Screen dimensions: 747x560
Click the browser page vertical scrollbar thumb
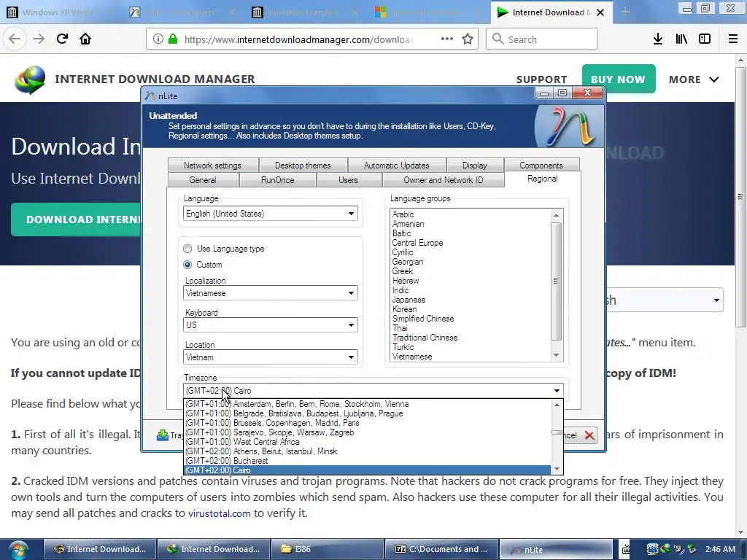point(740,197)
